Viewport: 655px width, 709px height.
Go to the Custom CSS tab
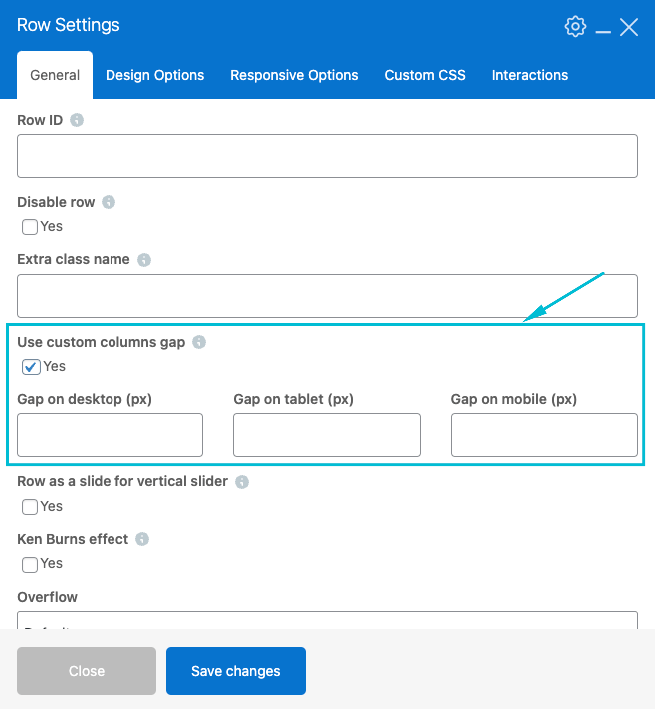coord(425,75)
